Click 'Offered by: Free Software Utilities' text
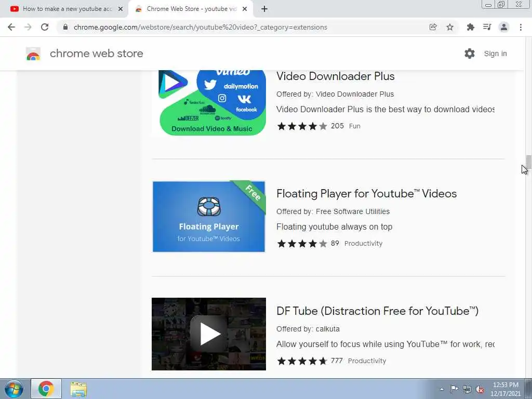Screen dimensions: 532x399 (x=333, y=211)
